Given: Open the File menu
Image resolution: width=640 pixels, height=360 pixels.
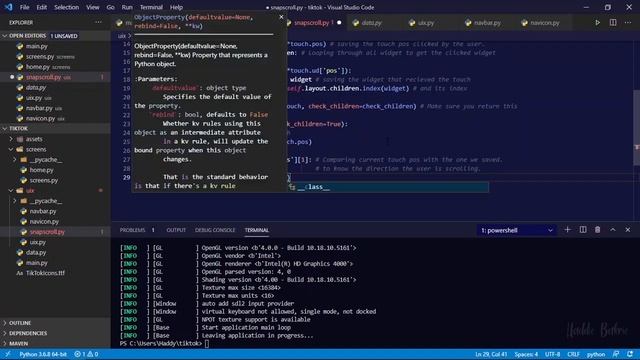Looking at the screenshot, I should click(24, 7).
